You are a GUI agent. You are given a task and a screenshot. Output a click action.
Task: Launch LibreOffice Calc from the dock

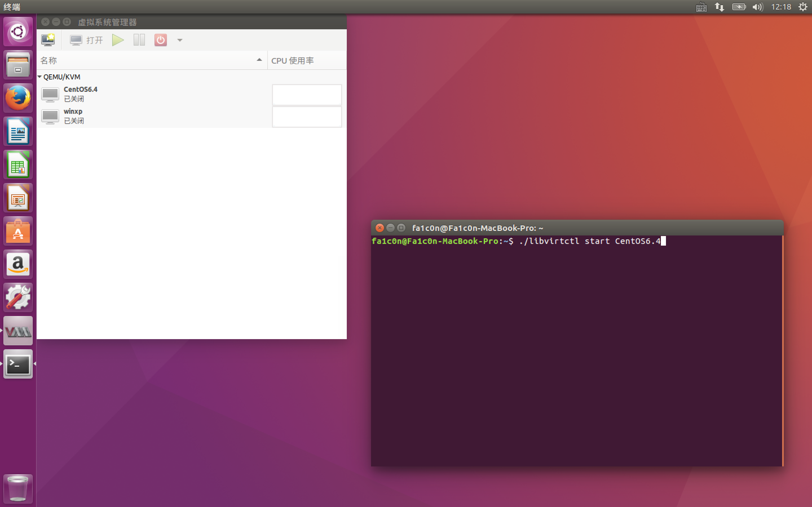click(x=18, y=165)
